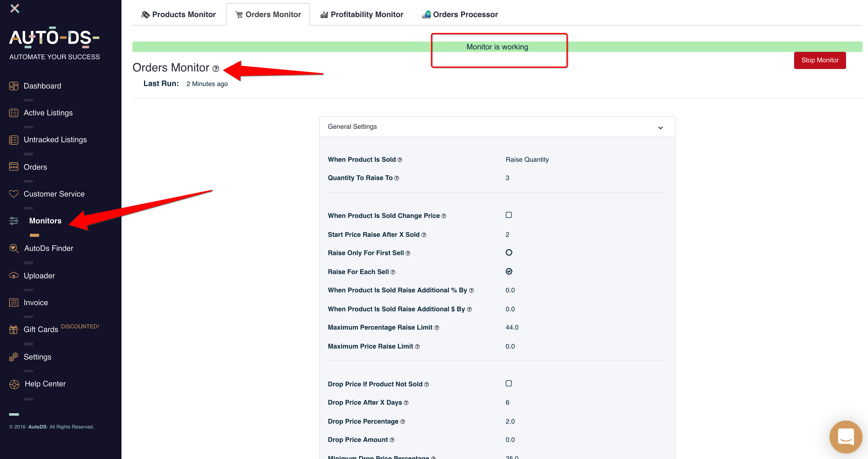
Task: Click the Settings gears icon
Action: point(14,357)
